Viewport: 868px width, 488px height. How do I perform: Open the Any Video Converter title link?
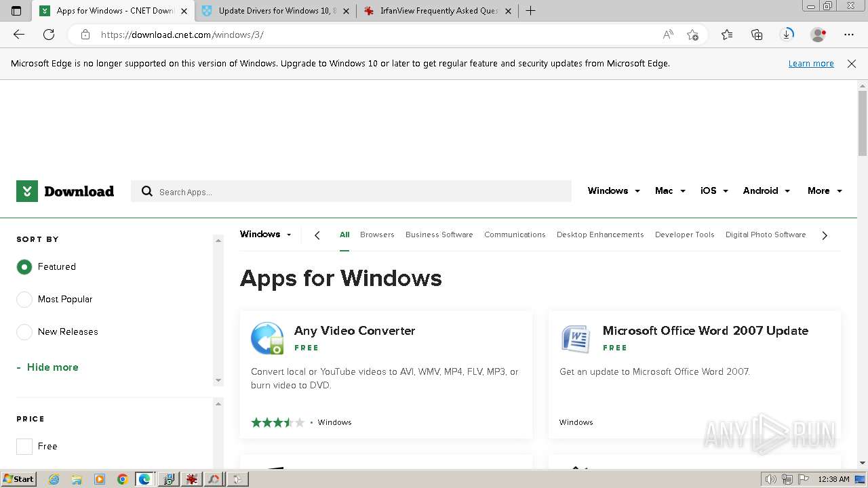coord(355,331)
